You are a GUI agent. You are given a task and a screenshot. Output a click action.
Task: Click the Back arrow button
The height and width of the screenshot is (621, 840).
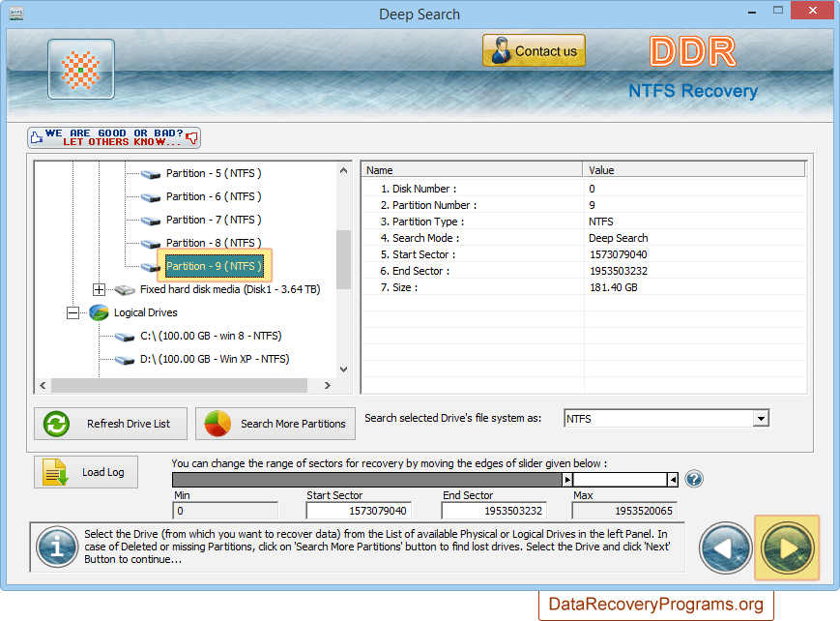click(x=725, y=548)
